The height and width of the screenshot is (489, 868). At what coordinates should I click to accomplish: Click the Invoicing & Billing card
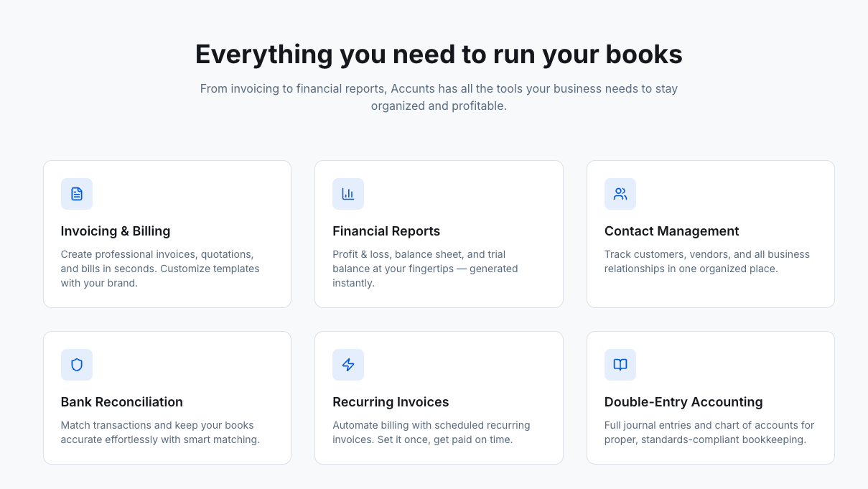tap(167, 233)
